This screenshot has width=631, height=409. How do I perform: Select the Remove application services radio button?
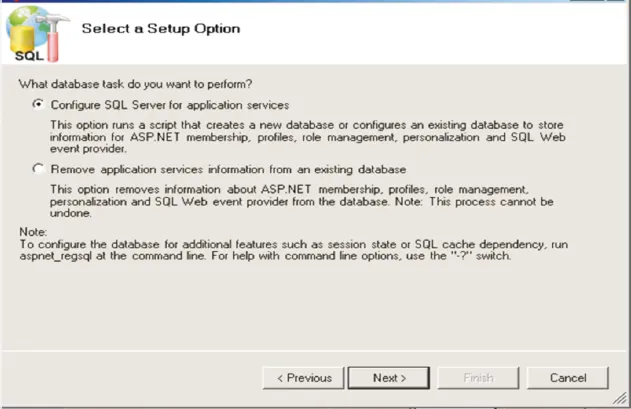(38, 169)
